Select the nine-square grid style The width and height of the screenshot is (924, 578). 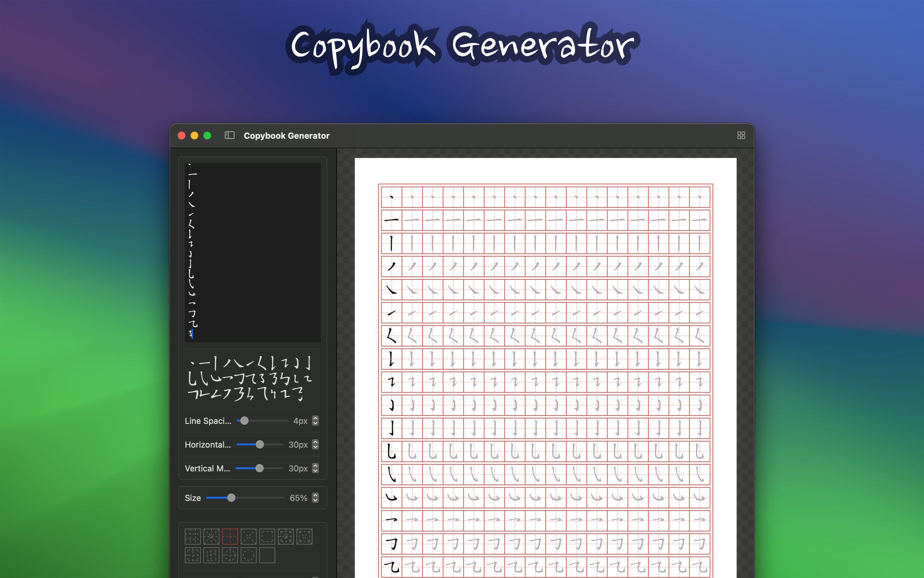pyautogui.click(x=193, y=536)
